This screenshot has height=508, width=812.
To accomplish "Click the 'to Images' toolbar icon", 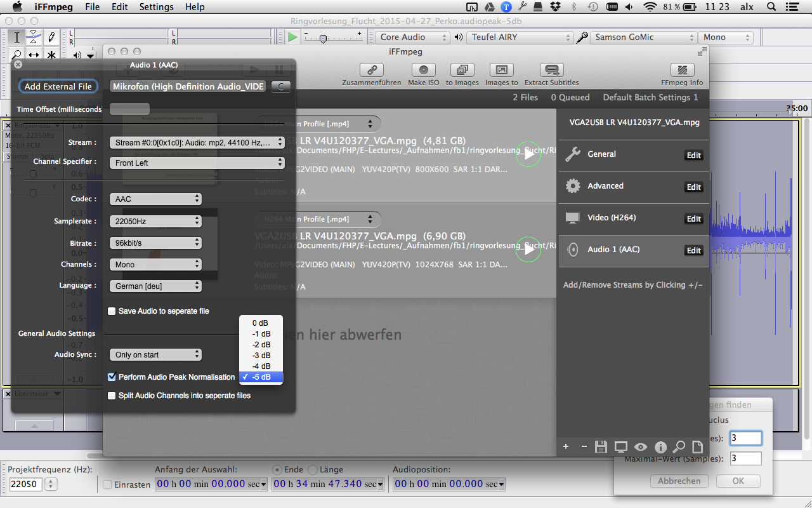I will pos(462,70).
